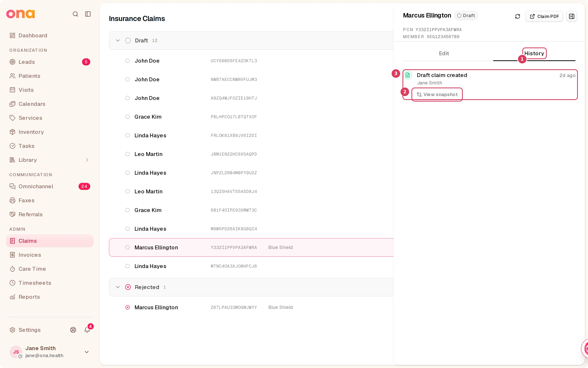Expand the Library submenu chevron

87,160
